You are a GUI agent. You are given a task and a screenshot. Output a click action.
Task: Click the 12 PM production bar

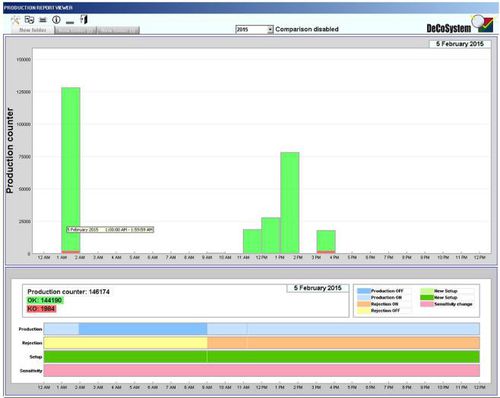tap(271, 235)
